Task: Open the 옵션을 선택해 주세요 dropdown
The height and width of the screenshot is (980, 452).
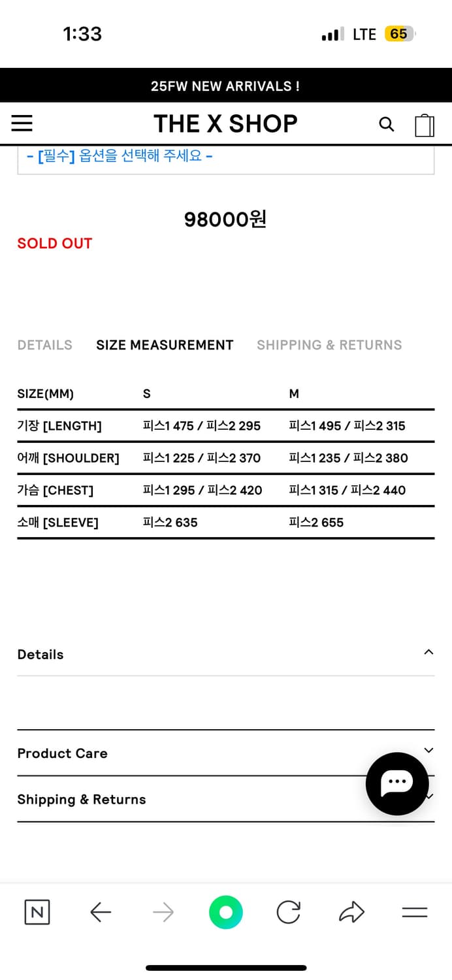Action: click(x=225, y=157)
